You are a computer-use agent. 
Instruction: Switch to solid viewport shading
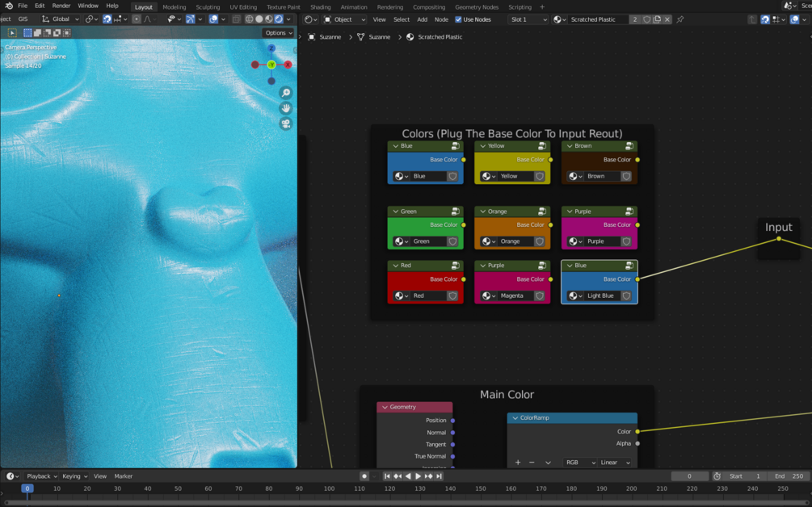tap(259, 19)
